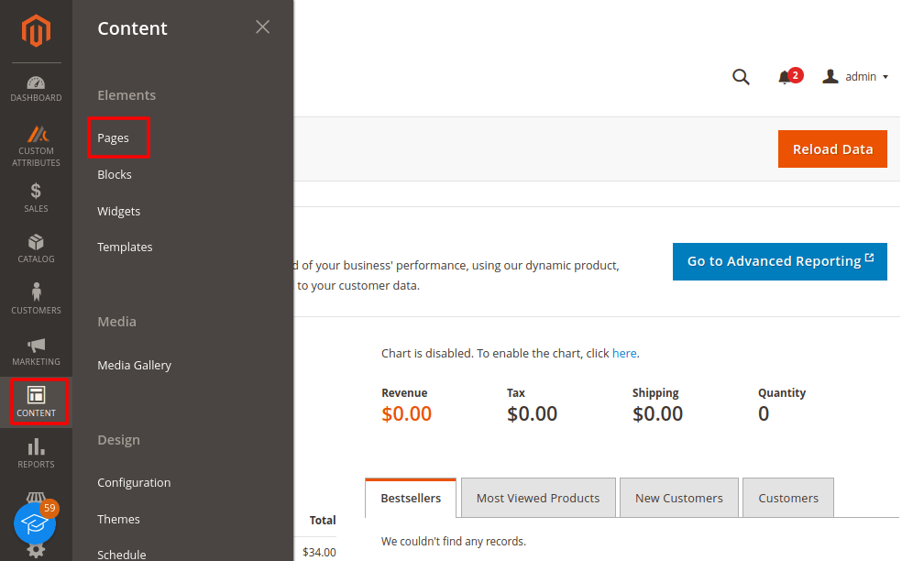
Task: Open the Sales dollar icon menu
Action: 36,197
